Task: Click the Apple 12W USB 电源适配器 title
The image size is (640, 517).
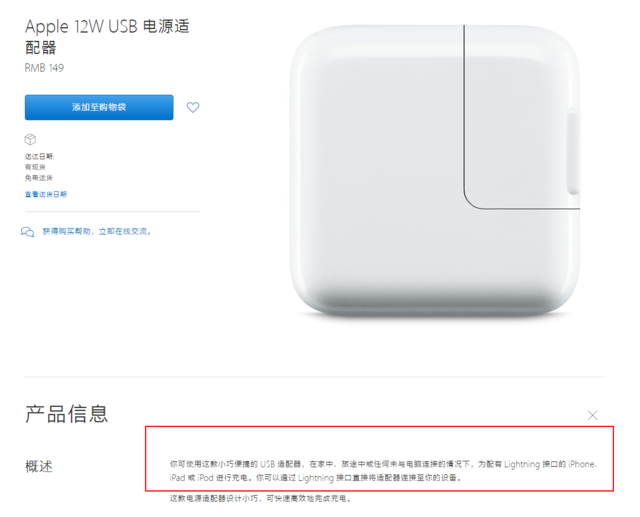Action: [x=107, y=37]
